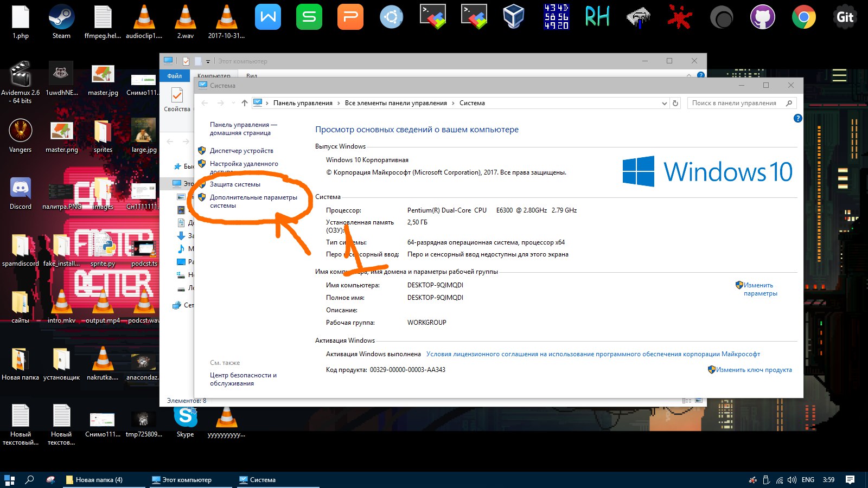Click the search magnifier icon in control panel
The height and width of the screenshot is (488, 868).
[x=789, y=103]
